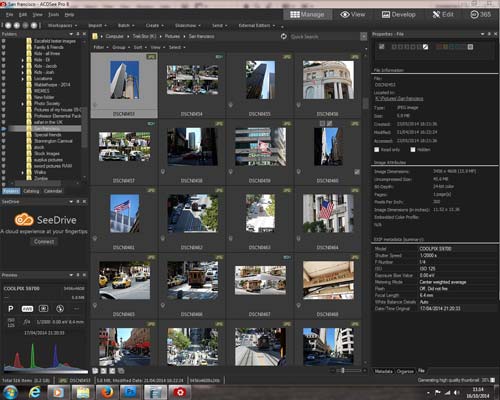Viewport: 500px width, 400px height.
Task: Click the map pin icon under DSCN0458
Action: click(x=163, y=172)
